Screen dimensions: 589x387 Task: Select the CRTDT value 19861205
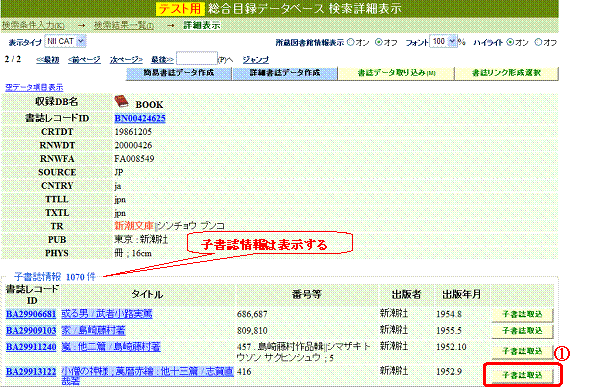point(133,132)
